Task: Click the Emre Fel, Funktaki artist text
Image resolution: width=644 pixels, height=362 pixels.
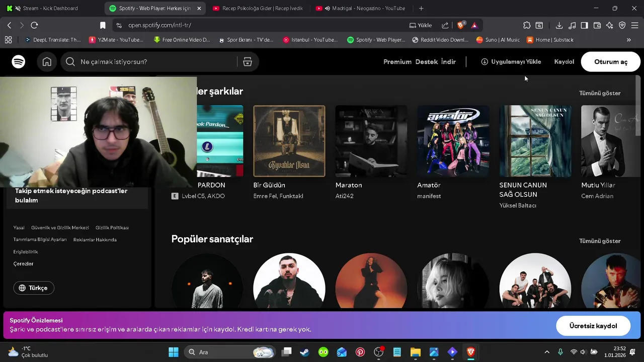Action: pos(278,196)
